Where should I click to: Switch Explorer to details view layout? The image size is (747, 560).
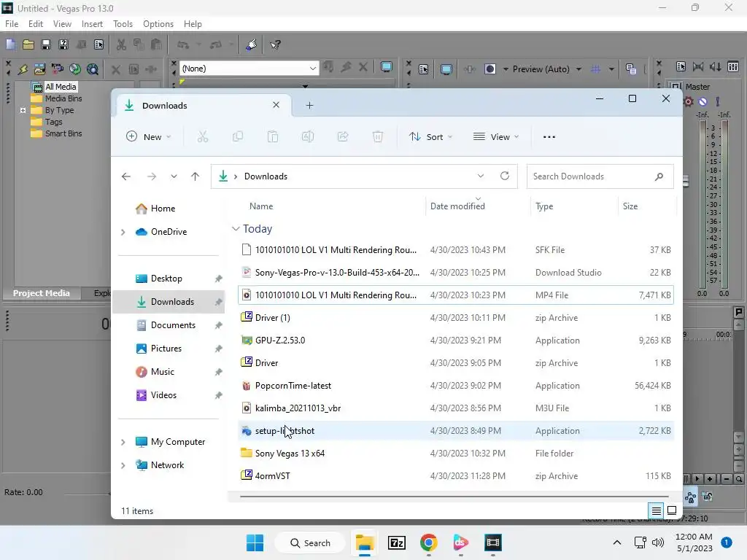[x=656, y=511]
